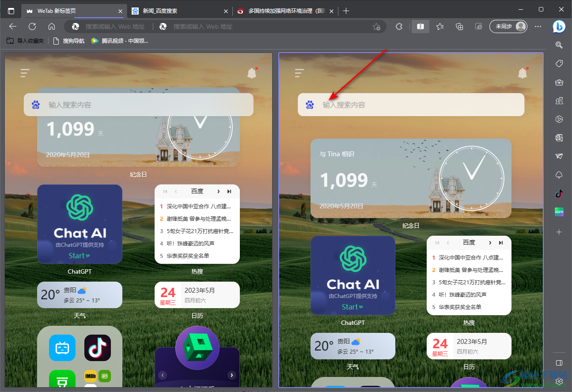This screenshot has height=392, width=572.
Task: Open the sidebar Games chess icon
Action: (559, 101)
